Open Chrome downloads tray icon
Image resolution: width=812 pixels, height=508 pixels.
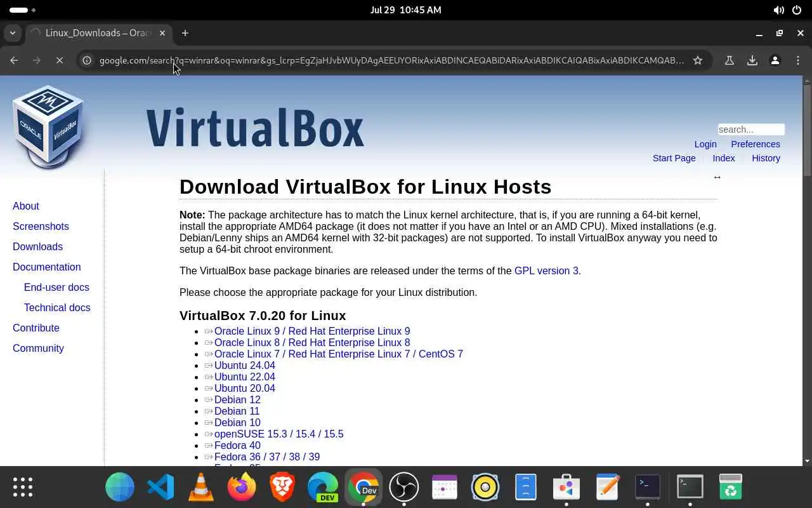point(752,60)
